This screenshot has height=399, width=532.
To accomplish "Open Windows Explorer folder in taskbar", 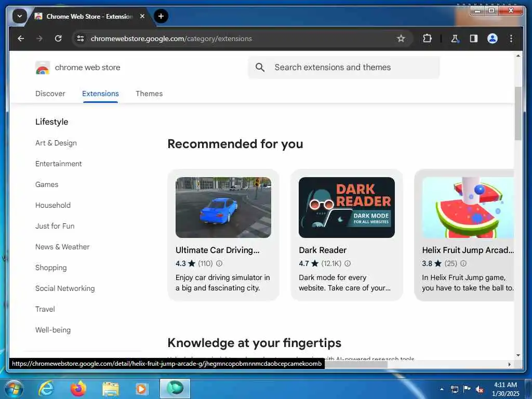I will point(110,389).
